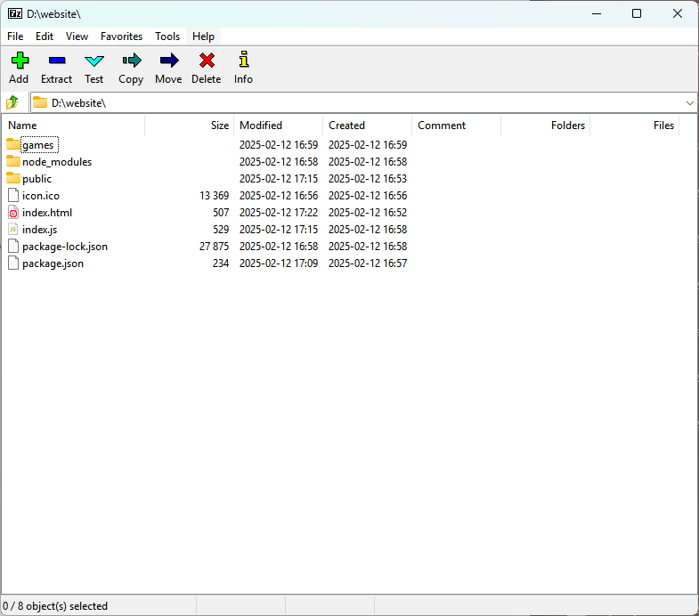699x616 pixels.
Task: Click modified time 2025-02-12 17:09
Action: click(279, 263)
